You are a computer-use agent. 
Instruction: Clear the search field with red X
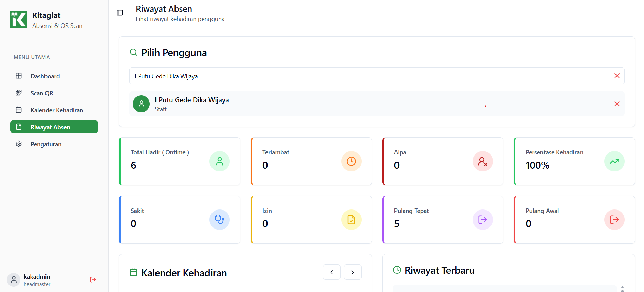tap(617, 76)
